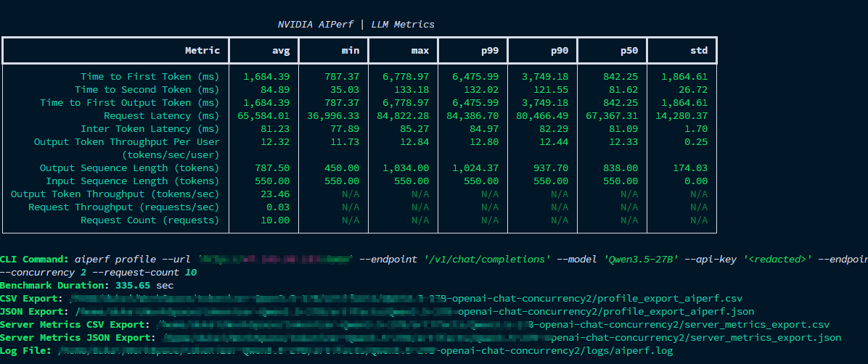Click Throughput Per User std 0.25
The width and height of the screenshot is (868, 364).
696,141
